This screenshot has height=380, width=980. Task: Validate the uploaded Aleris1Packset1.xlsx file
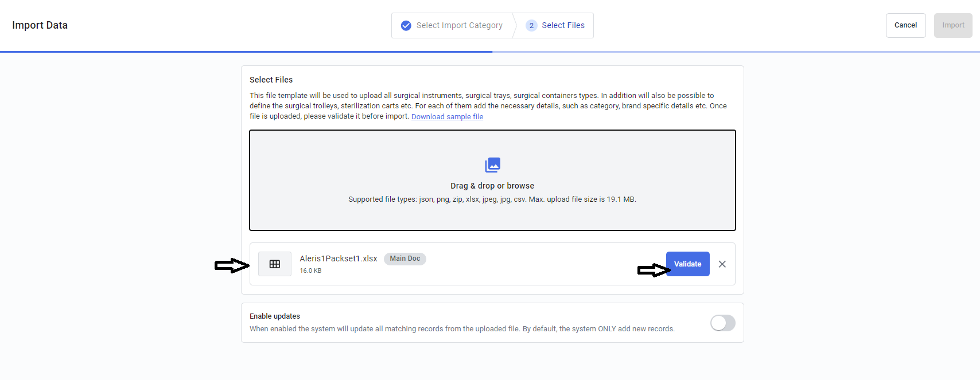[687, 264]
